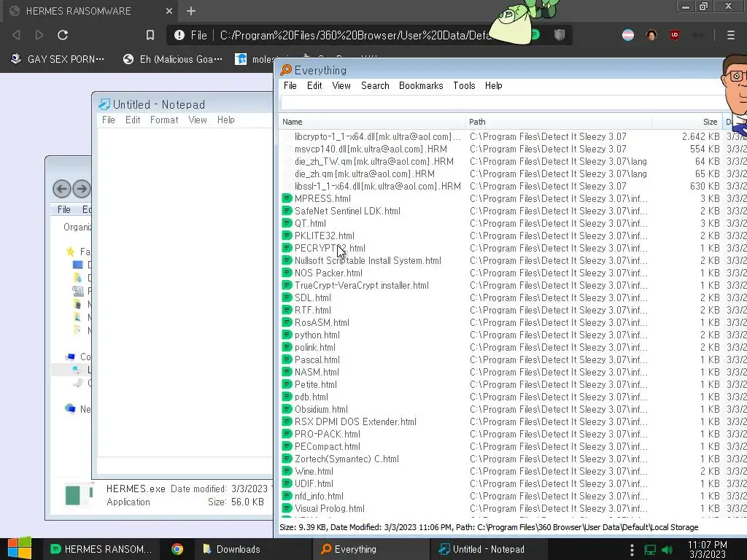Select TrueCrypt-VeraCrypt installer.html icon
This screenshot has height=560, width=747.
(287, 285)
